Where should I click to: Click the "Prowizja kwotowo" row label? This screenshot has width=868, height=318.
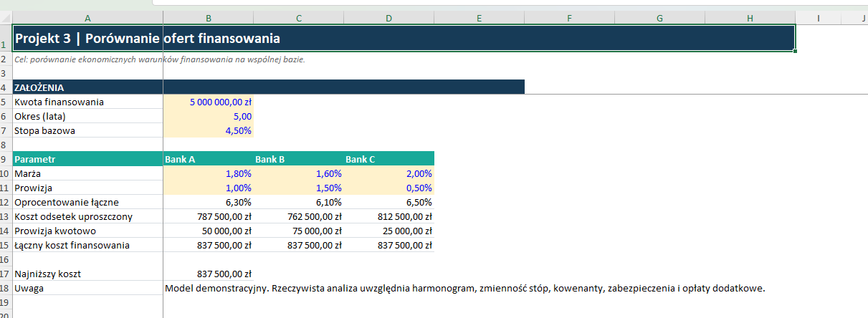coord(87,231)
